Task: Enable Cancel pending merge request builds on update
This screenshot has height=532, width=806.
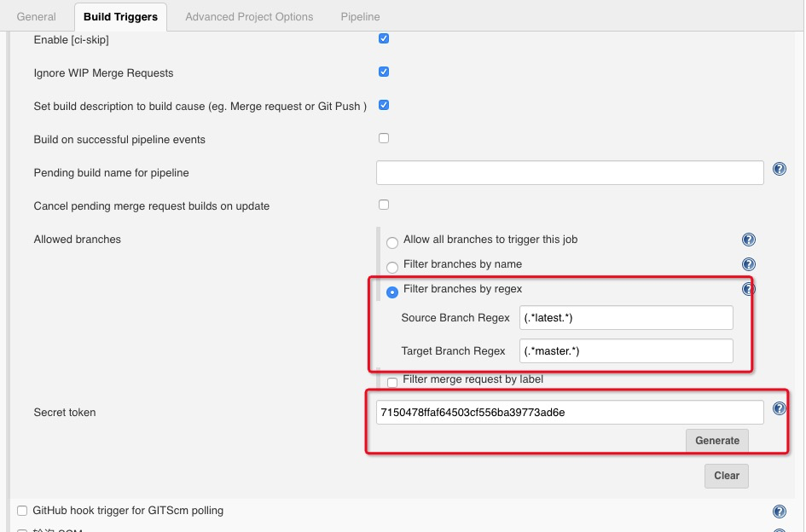Action: 384,205
